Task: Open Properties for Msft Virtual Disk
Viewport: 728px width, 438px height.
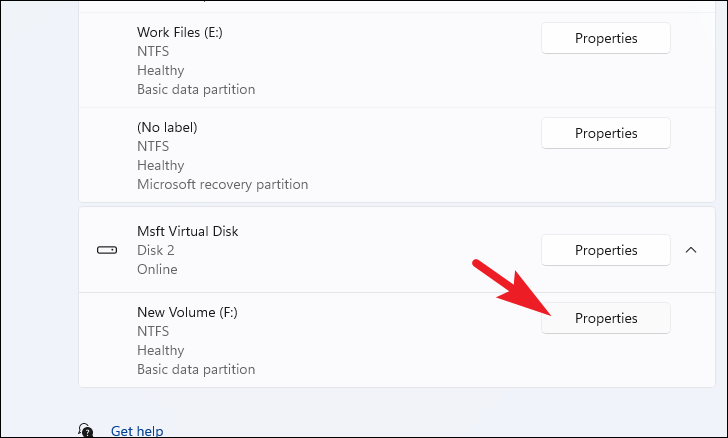Action: (605, 250)
